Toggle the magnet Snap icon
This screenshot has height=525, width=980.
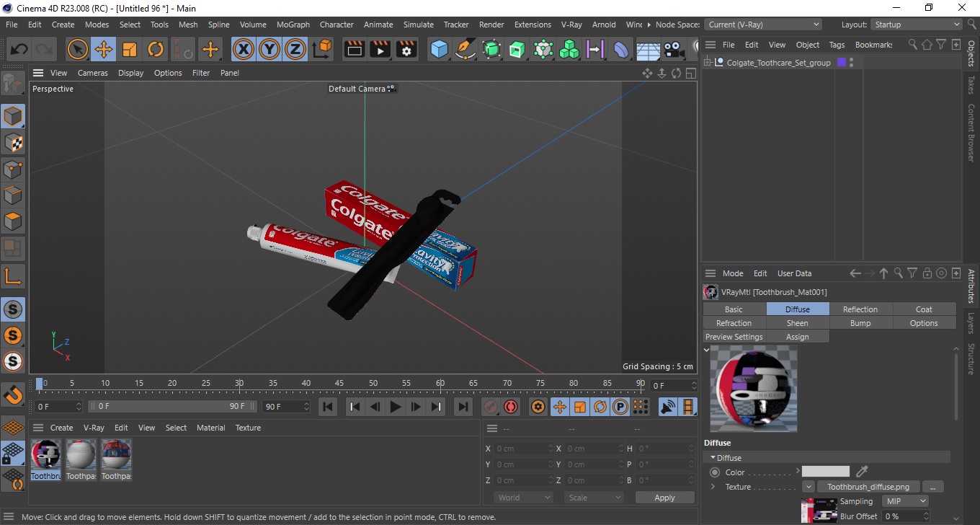coord(13,395)
